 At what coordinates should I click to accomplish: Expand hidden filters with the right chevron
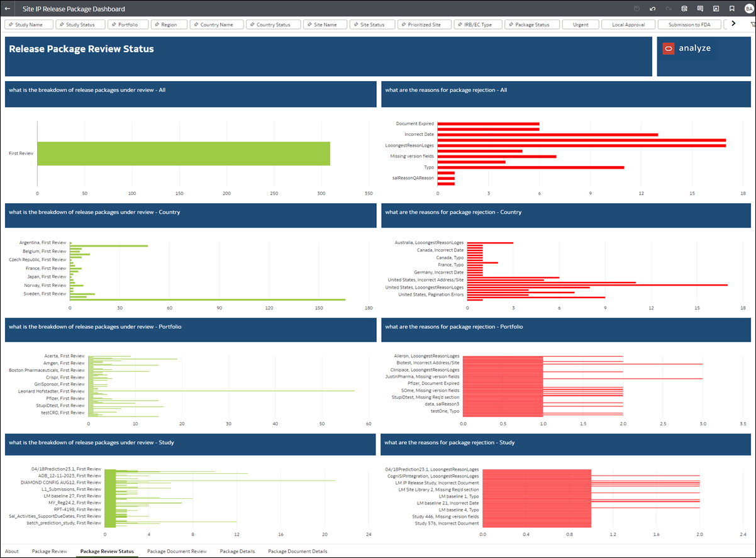pyautogui.click(x=735, y=24)
